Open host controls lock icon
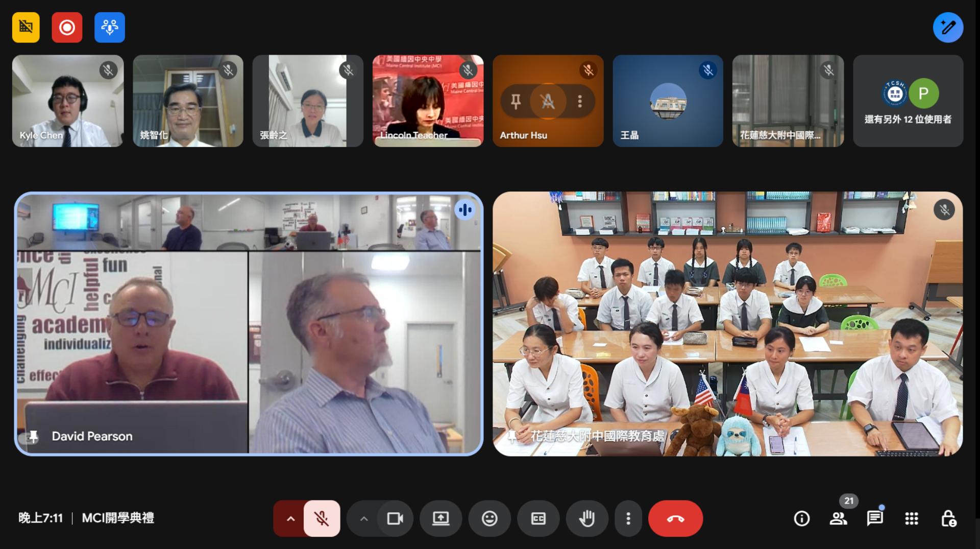Screen dimensions: 980x549 point(948,519)
